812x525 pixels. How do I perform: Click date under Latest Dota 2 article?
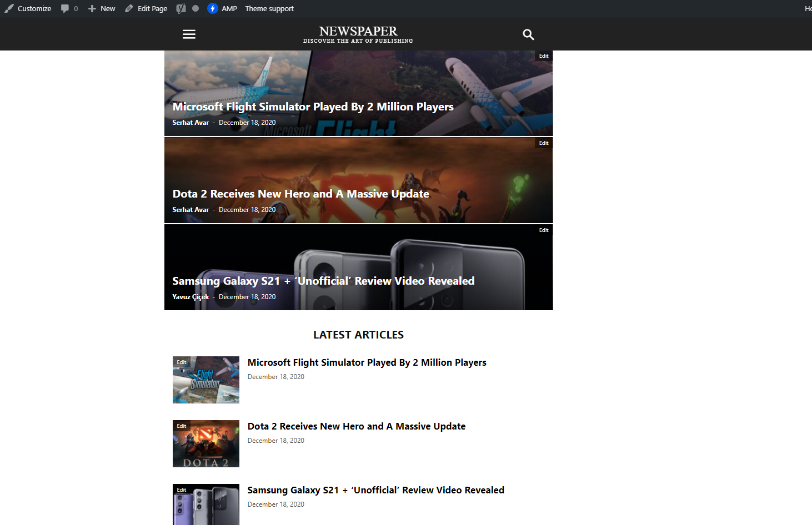pyautogui.click(x=276, y=441)
